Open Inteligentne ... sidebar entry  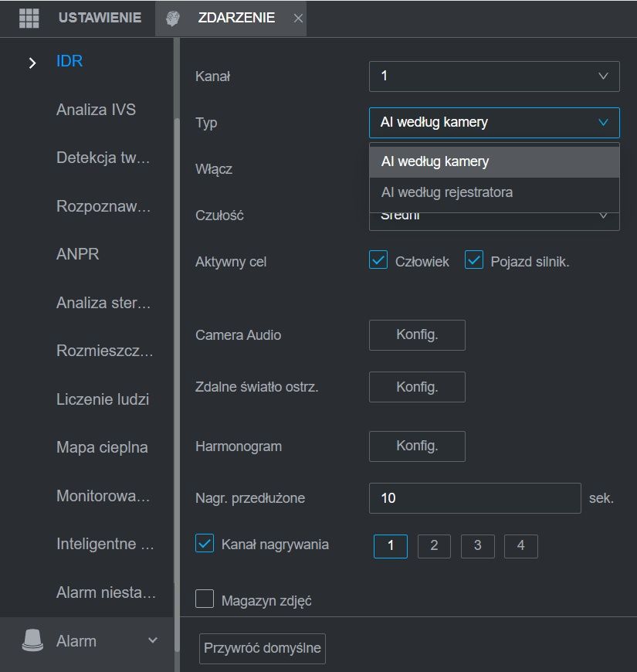coord(105,544)
